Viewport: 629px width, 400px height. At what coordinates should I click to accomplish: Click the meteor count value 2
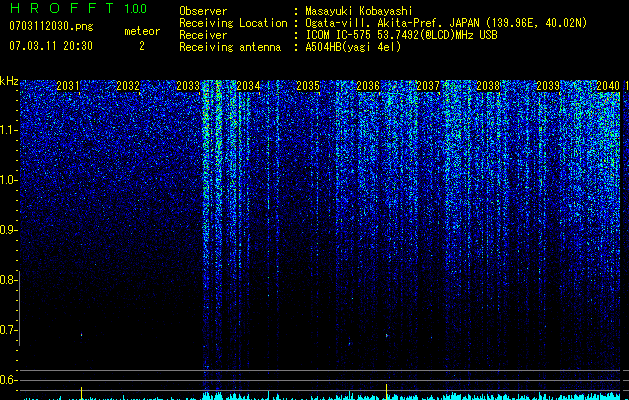142,46
